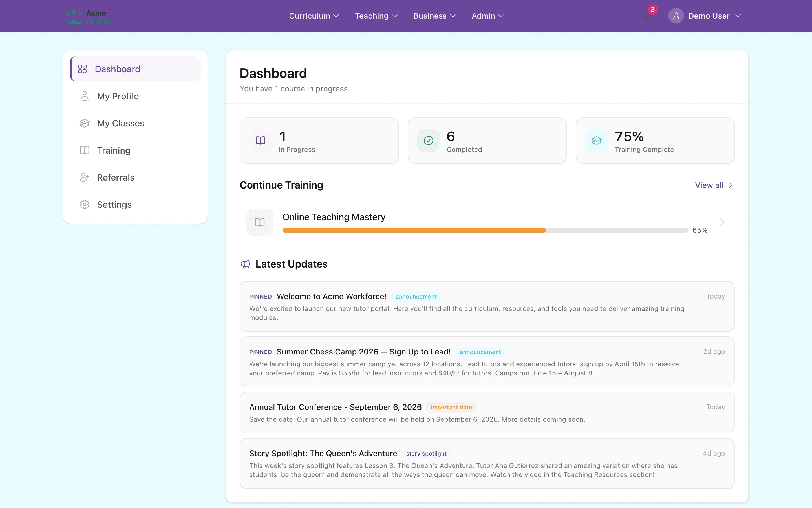Click Today timestamp on Annual Tutor Conference
Viewport: 812px width, 508px height.
point(715,406)
